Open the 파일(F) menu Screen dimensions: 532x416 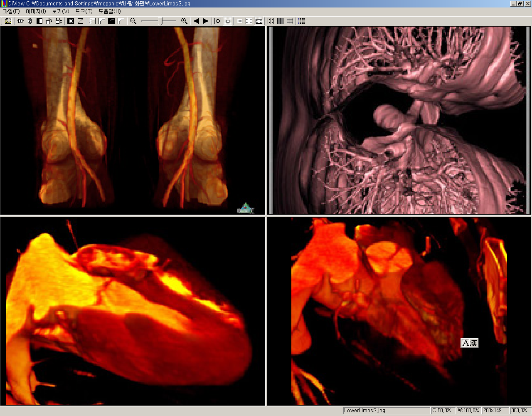pyautogui.click(x=11, y=12)
